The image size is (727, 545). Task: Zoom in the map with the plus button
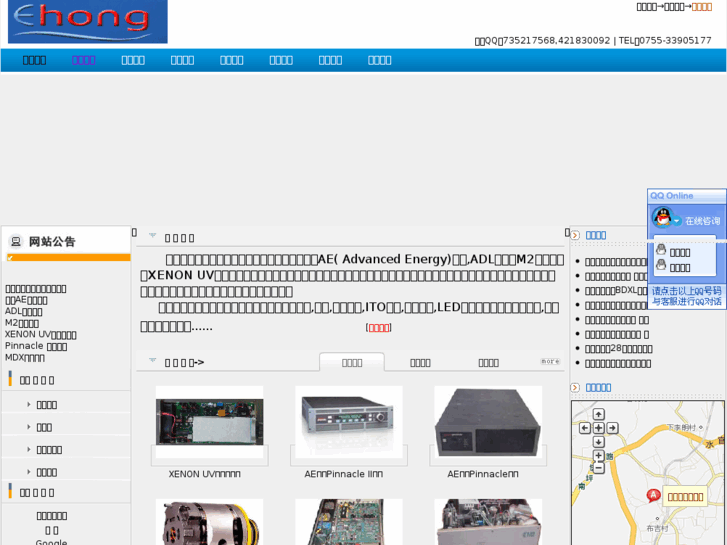(599, 455)
